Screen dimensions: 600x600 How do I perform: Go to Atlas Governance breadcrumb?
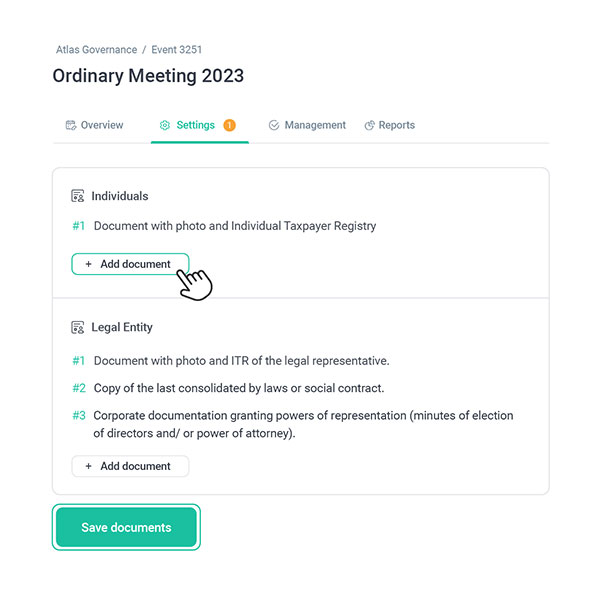click(96, 49)
